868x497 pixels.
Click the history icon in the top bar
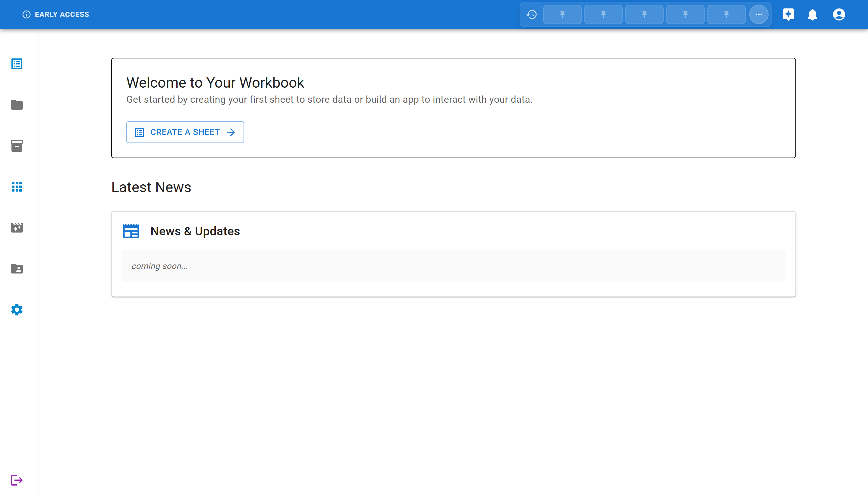[x=531, y=14]
